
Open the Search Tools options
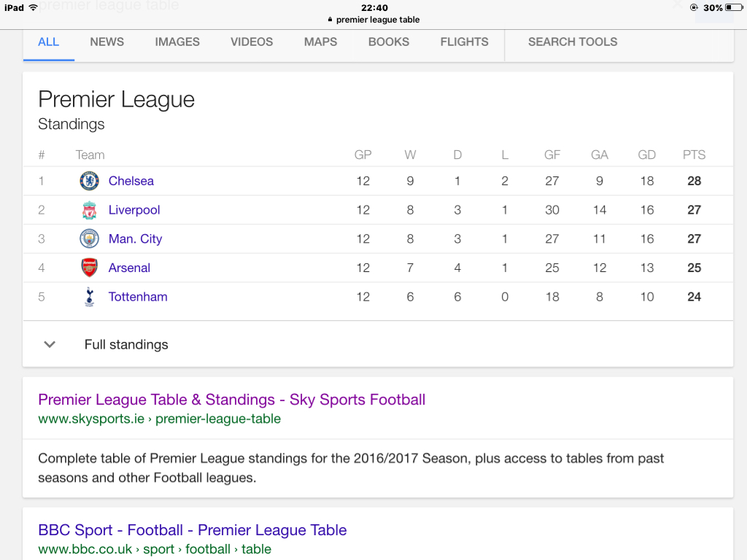[573, 42]
